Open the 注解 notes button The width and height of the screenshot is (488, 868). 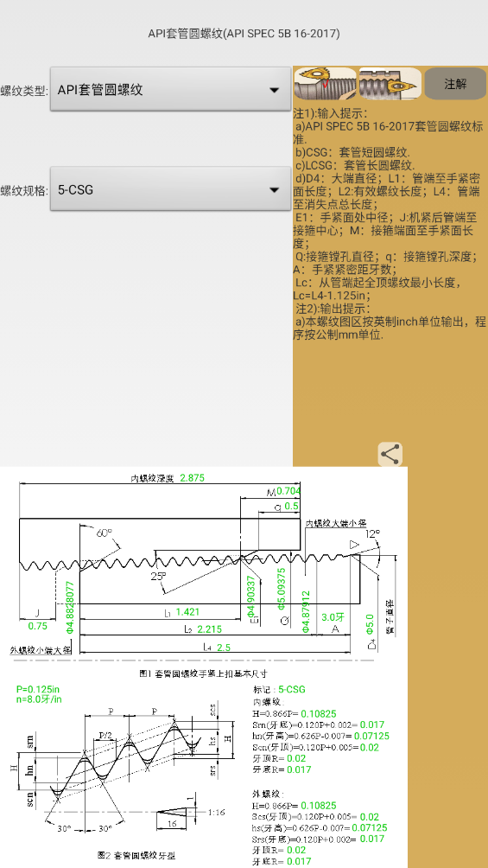click(x=455, y=84)
